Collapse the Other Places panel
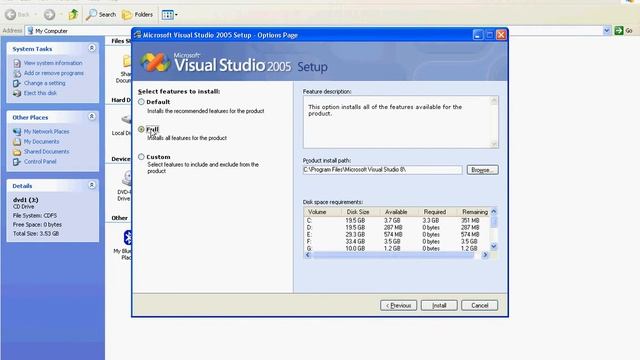 pyautogui.click(x=92, y=117)
